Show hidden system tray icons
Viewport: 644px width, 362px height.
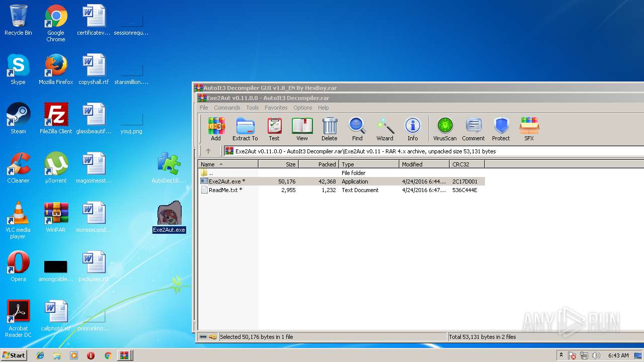[x=561, y=355]
